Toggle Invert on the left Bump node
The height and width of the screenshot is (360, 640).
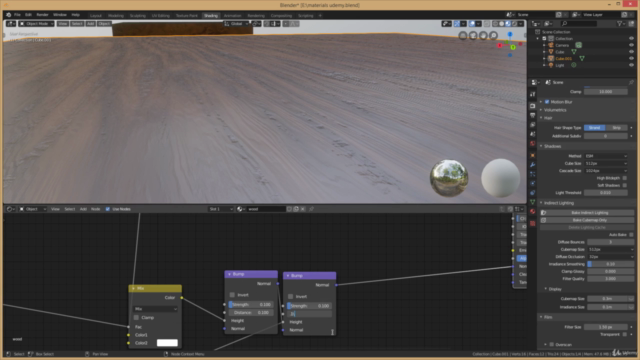[232, 295]
